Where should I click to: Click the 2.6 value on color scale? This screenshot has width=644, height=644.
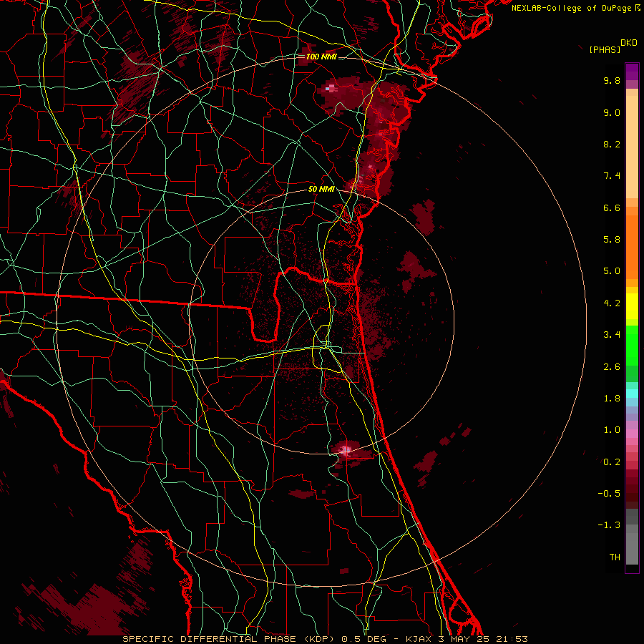pos(612,367)
